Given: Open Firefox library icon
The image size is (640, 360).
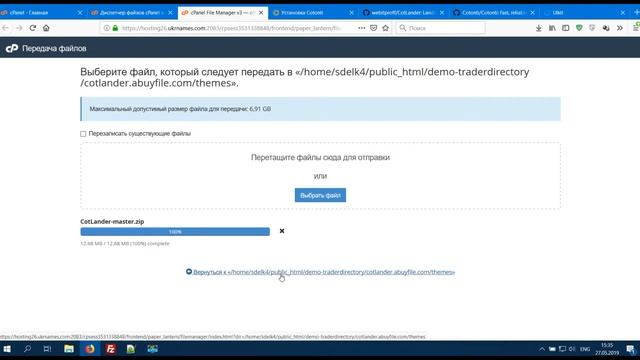Looking at the screenshot, I should [x=552, y=28].
